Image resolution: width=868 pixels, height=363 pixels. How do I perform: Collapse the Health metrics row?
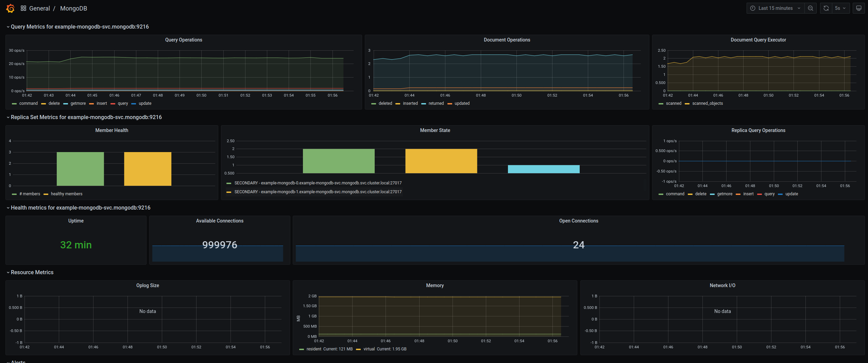(x=80, y=208)
